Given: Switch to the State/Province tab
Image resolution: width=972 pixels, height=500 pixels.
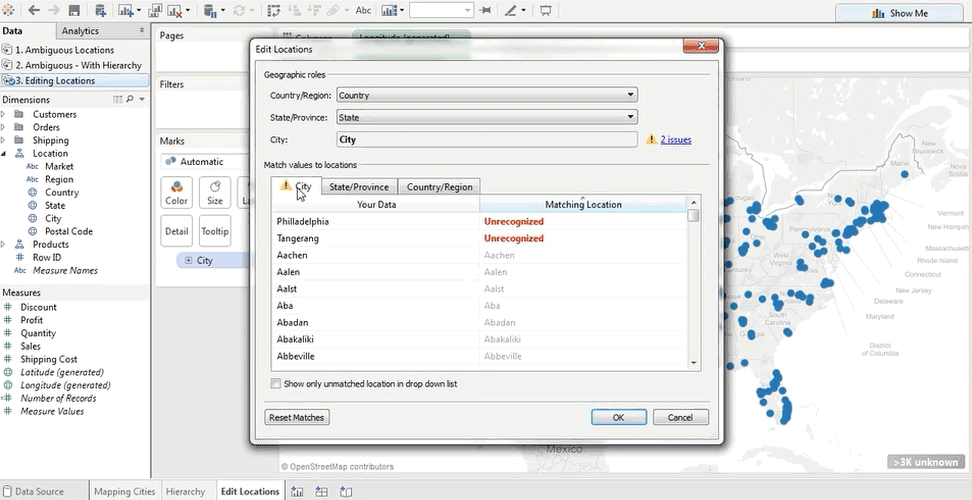Looking at the screenshot, I should tap(358, 186).
